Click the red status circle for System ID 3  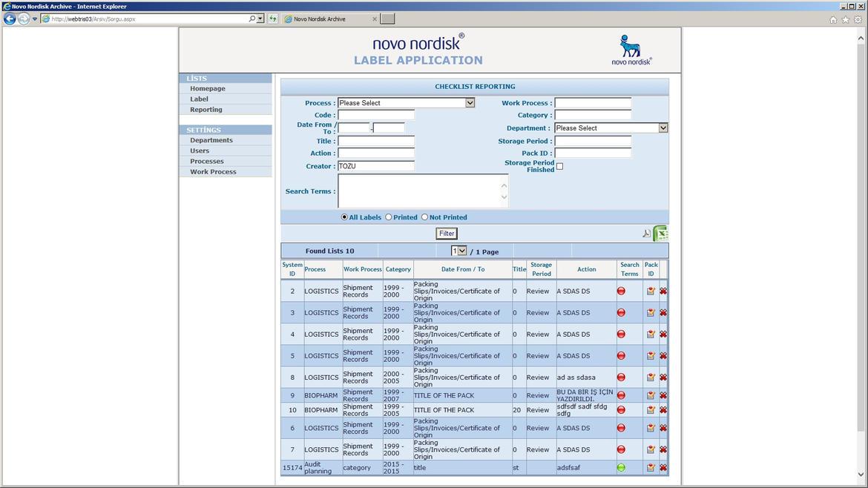point(621,313)
